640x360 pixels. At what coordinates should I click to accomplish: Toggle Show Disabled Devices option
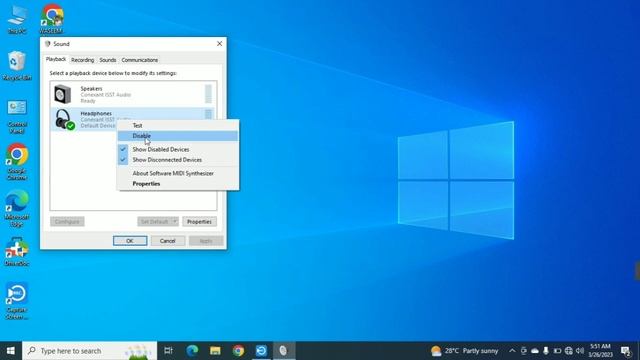(x=178, y=149)
